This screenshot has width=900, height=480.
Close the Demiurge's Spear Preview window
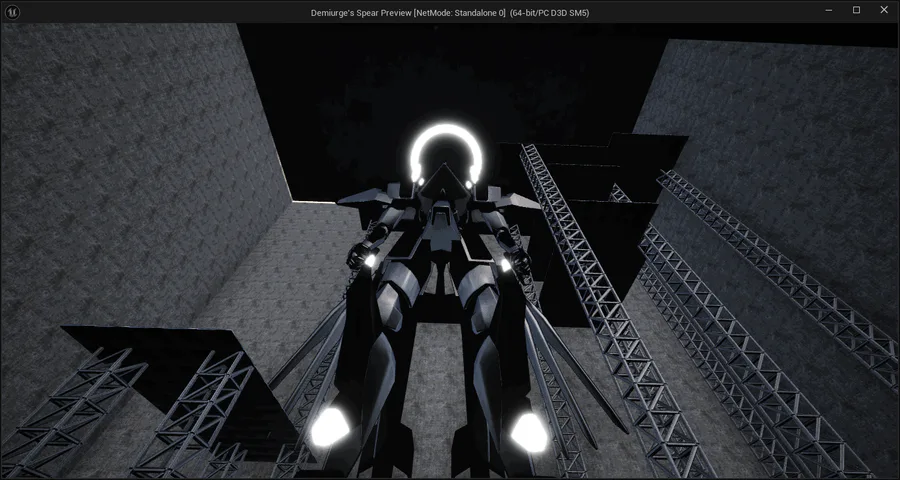coord(884,10)
